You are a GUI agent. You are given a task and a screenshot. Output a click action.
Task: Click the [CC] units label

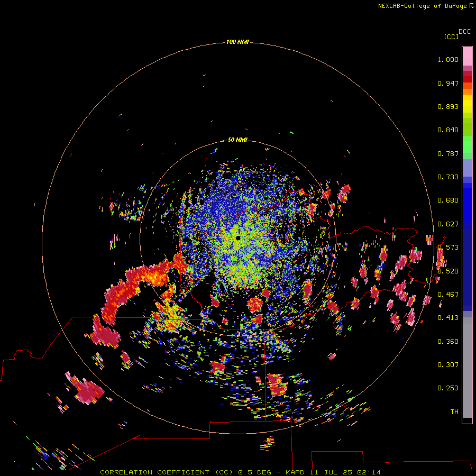click(451, 36)
